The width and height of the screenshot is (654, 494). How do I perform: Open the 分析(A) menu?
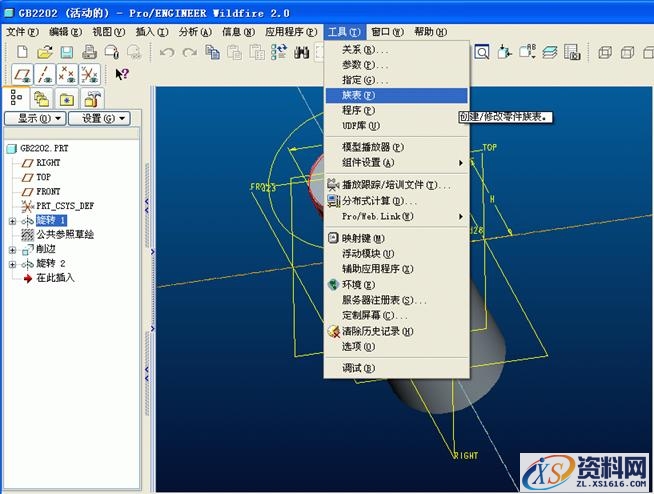coord(195,32)
